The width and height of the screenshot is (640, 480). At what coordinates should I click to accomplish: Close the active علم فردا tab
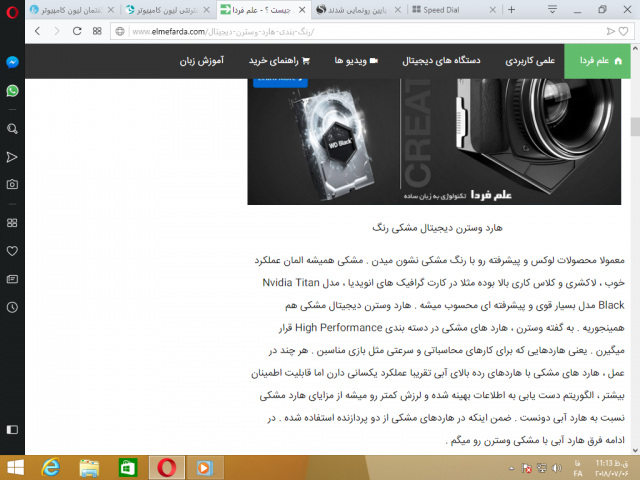pyautogui.click(x=302, y=10)
